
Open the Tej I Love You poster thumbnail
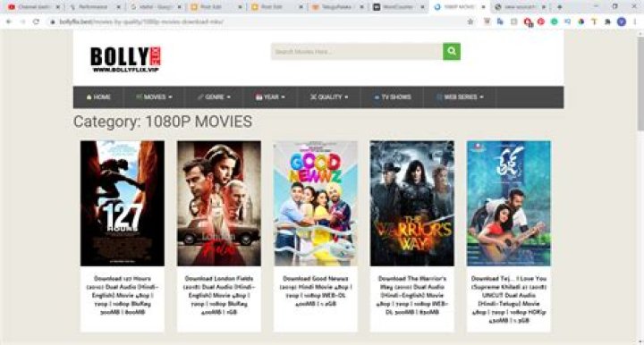click(509, 204)
